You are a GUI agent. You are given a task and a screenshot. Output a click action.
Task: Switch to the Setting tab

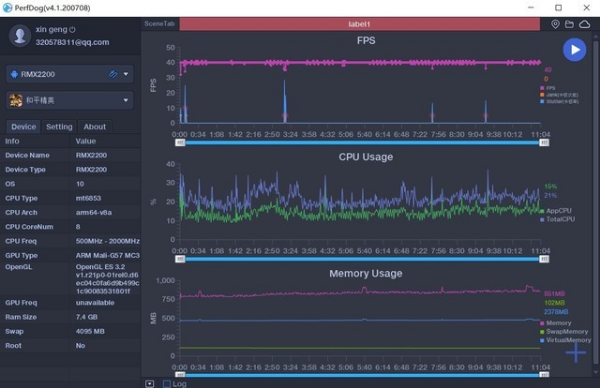59,127
